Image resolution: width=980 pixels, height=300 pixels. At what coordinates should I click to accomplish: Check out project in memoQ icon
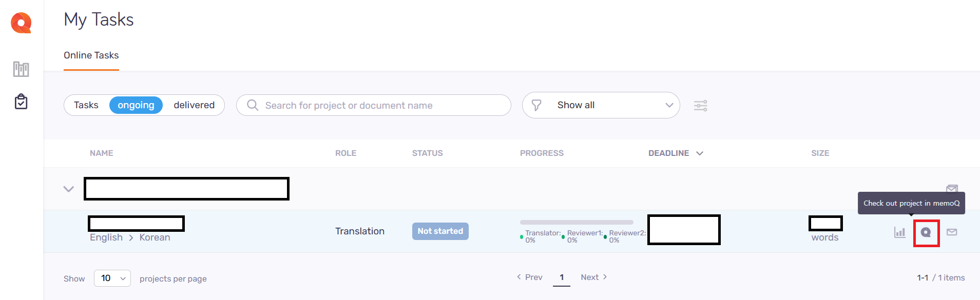click(x=926, y=233)
